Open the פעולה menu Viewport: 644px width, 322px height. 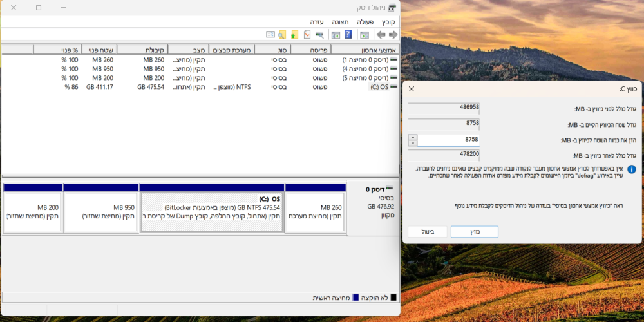365,22
